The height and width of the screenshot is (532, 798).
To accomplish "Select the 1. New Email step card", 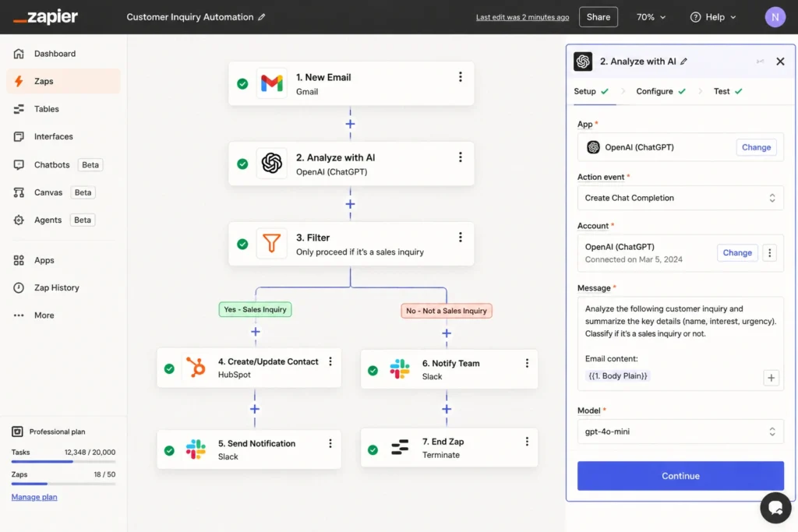I will [351, 83].
